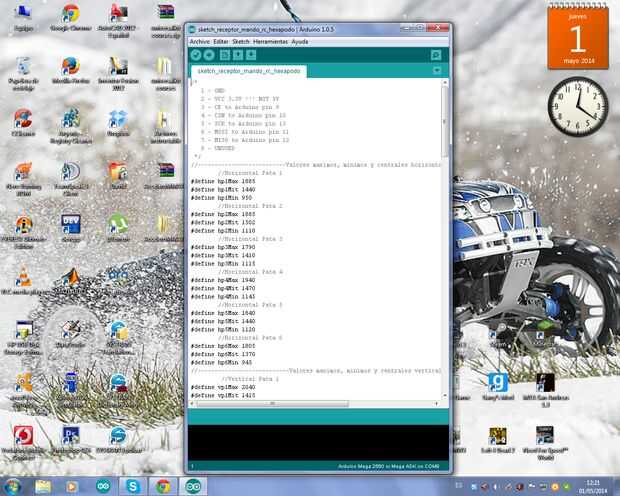Click the orange calendar gadget

578,38
